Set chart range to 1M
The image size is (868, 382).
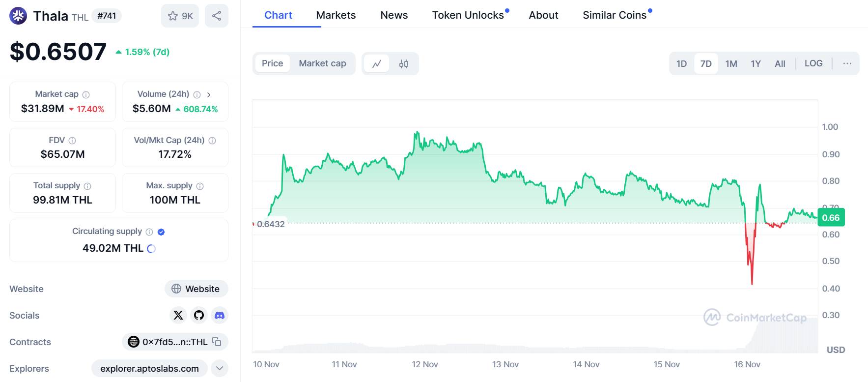(x=731, y=63)
